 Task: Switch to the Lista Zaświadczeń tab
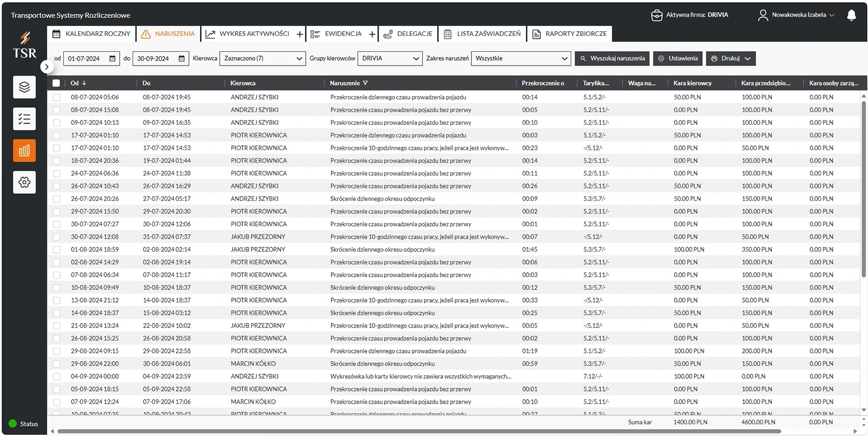point(482,34)
